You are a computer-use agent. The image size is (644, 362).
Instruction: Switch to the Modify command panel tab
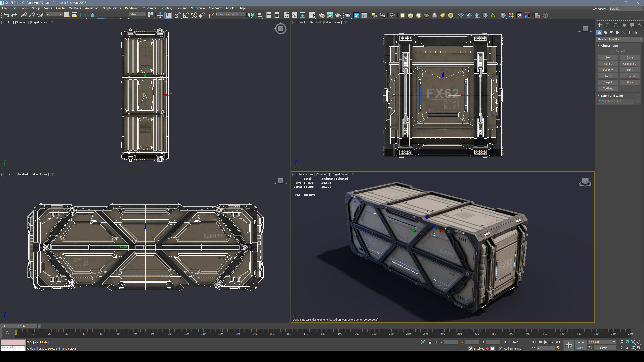(608, 25)
